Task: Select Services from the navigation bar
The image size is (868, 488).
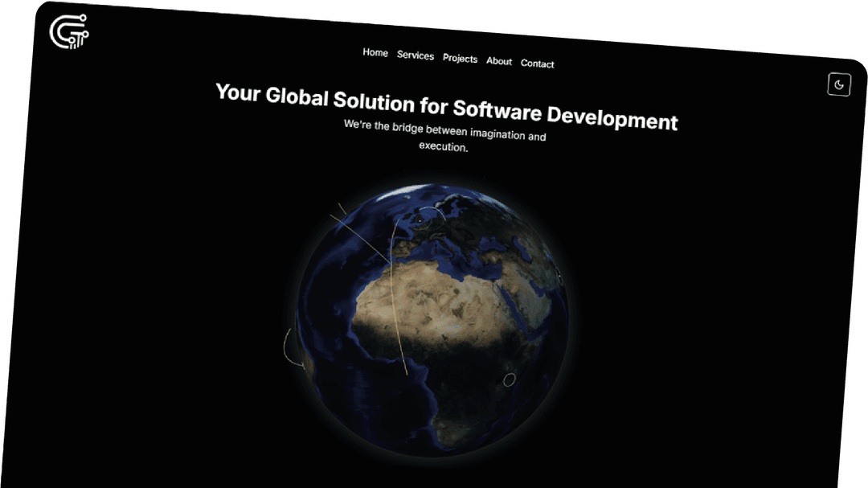Action: tap(415, 56)
